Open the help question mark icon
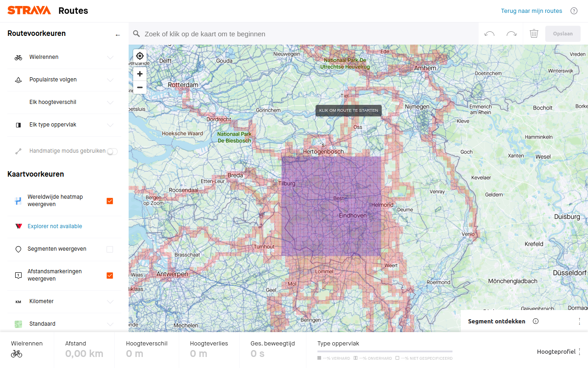This screenshot has height=368, width=588. pos(574,11)
